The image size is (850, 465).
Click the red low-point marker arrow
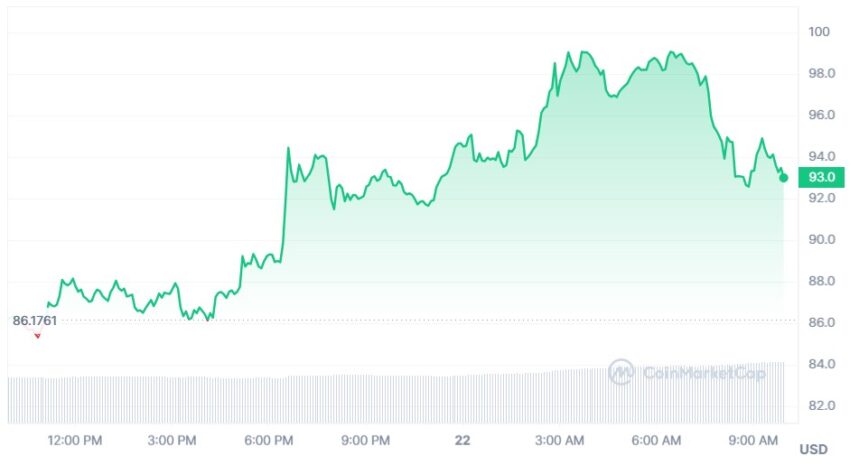(x=37, y=336)
